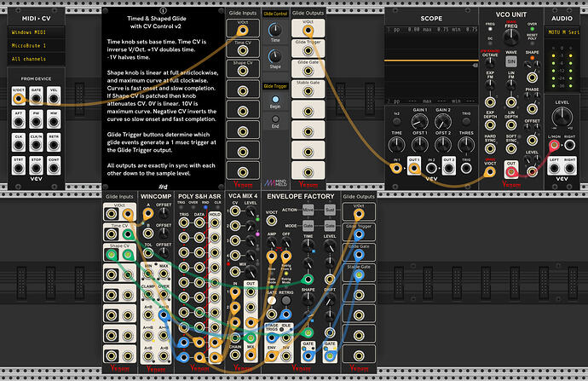
Task: Click the HARD SYNC jack on VCO Unit
Action: 490,148
